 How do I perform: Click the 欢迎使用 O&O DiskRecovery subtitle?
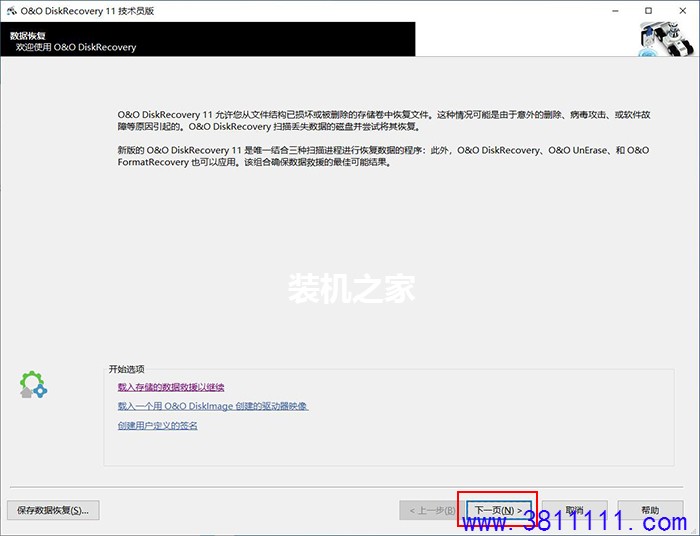(76, 47)
